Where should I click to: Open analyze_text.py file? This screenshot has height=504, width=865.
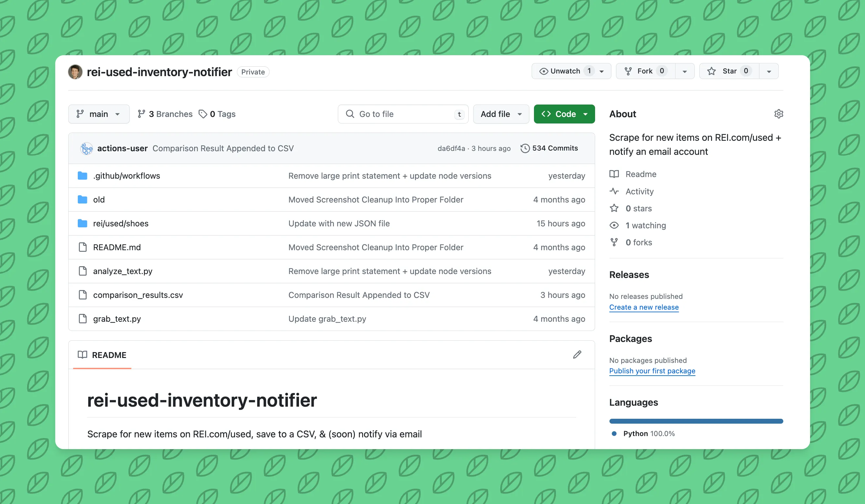[x=123, y=271]
